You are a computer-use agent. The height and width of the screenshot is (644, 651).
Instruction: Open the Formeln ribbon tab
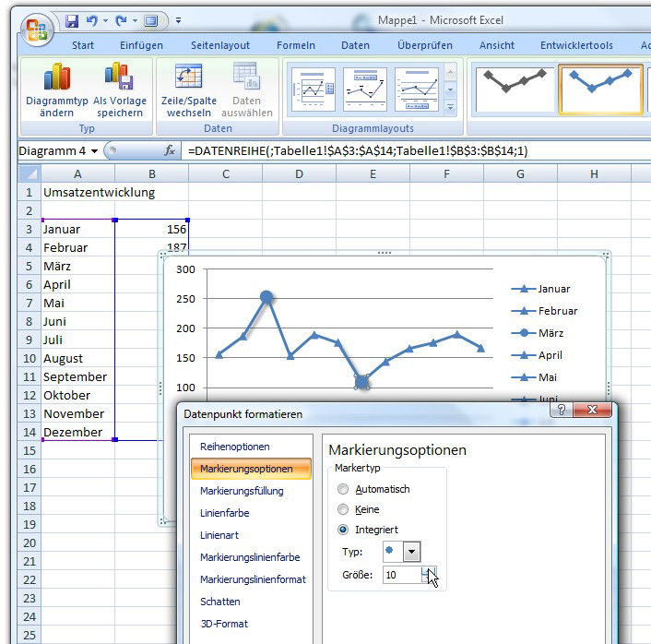(296, 45)
